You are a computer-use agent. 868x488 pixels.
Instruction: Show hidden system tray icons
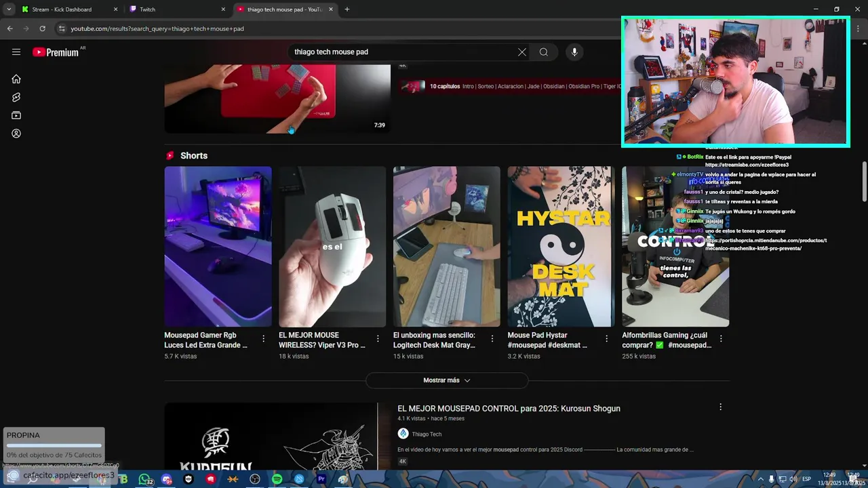coord(760,479)
